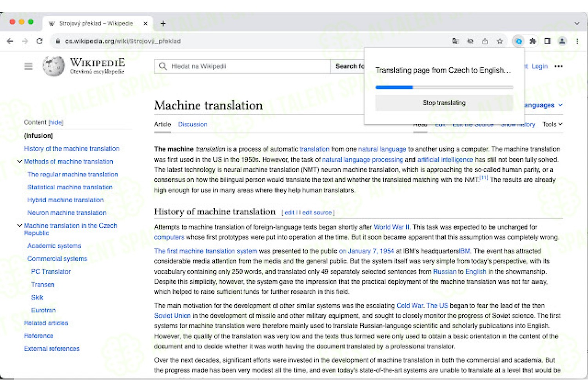This screenshot has height=392, width=588.
Task: Click the magnifier icon in the search field
Action: (x=163, y=66)
